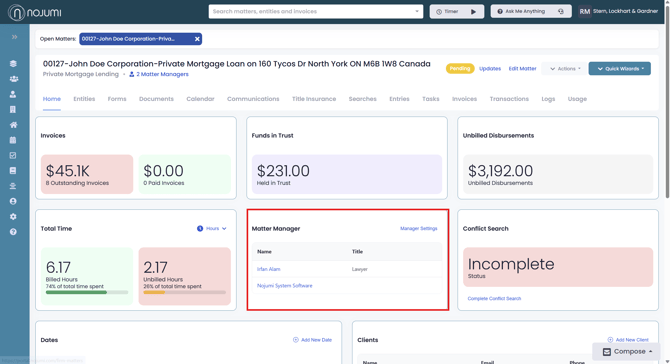Switch to the Invoices tab
This screenshot has width=670, height=364.
point(464,99)
